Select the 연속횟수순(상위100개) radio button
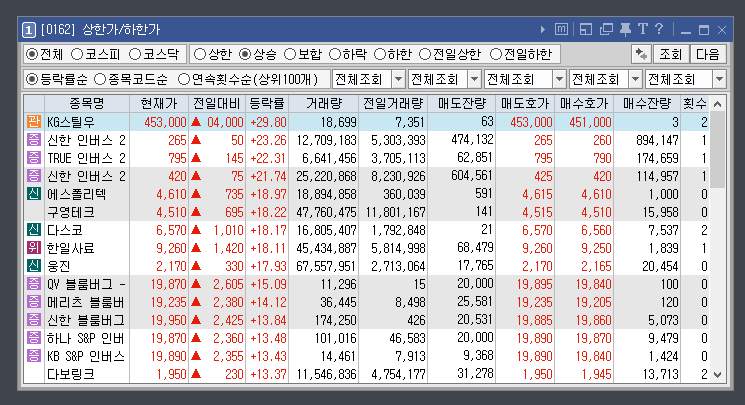 point(184,79)
